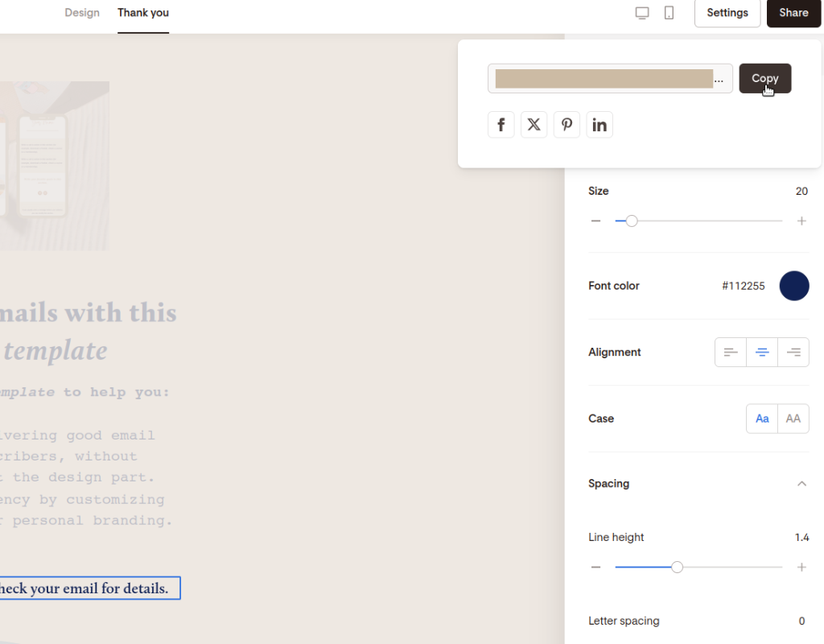Image resolution: width=824 pixels, height=644 pixels.
Task: Share on Facebook icon
Action: [501, 125]
